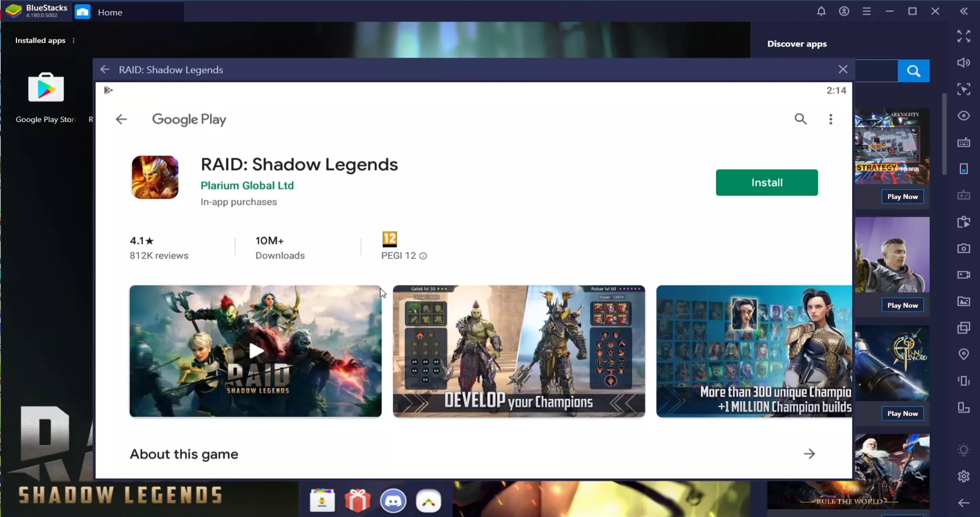Open BlueStacks hamburger menu
Image resolution: width=980 pixels, height=517 pixels.
click(x=866, y=12)
